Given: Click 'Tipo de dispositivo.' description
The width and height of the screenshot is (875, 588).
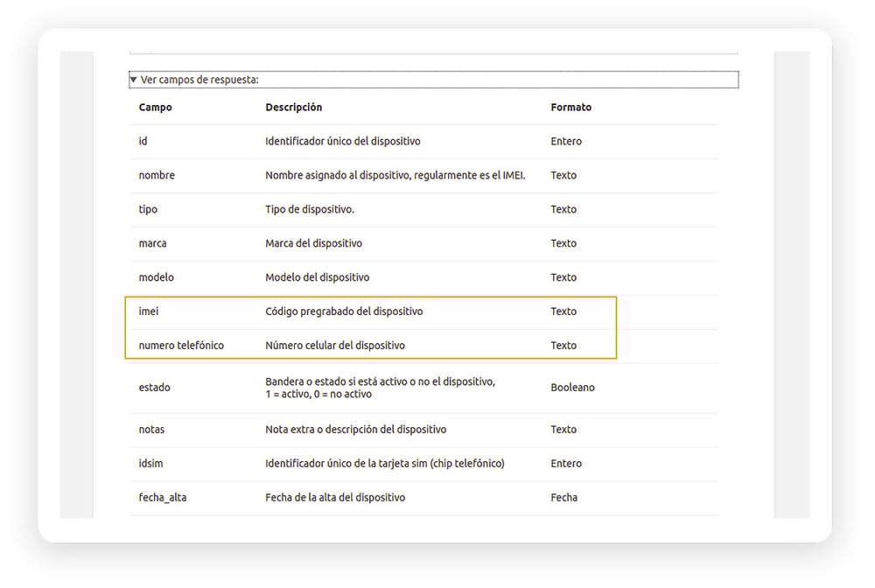Looking at the screenshot, I should (x=310, y=209).
